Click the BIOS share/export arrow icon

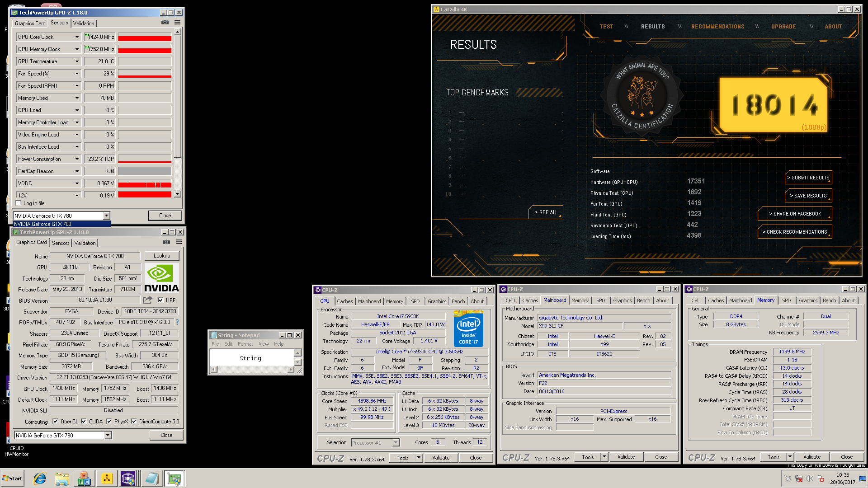[147, 300]
